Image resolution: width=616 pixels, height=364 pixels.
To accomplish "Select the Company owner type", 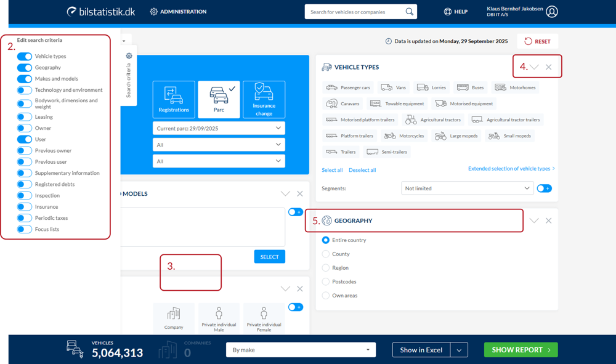I will (174, 318).
